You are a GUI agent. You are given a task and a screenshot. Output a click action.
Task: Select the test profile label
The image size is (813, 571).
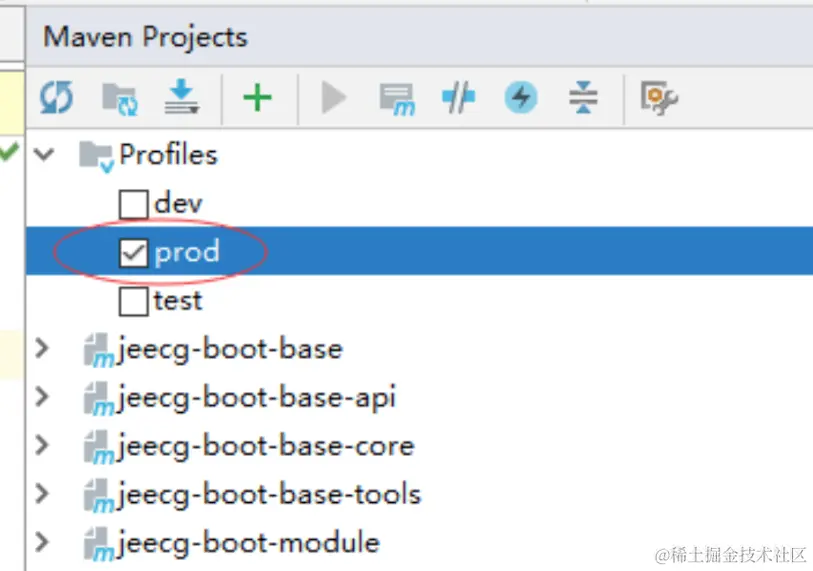tap(178, 301)
